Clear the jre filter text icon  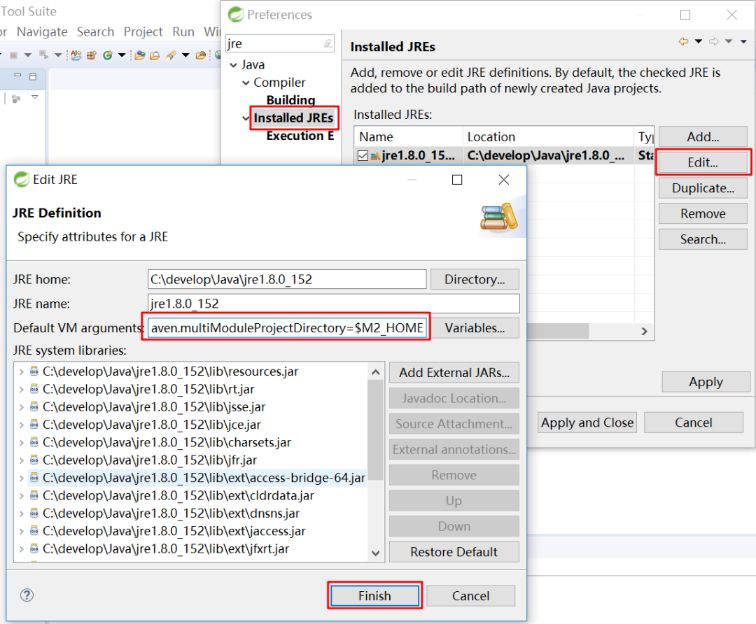[328, 44]
